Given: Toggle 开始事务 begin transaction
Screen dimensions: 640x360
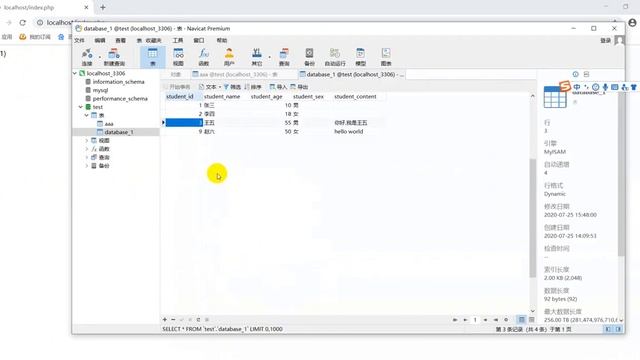Looking at the screenshot, I should (x=177, y=87).
